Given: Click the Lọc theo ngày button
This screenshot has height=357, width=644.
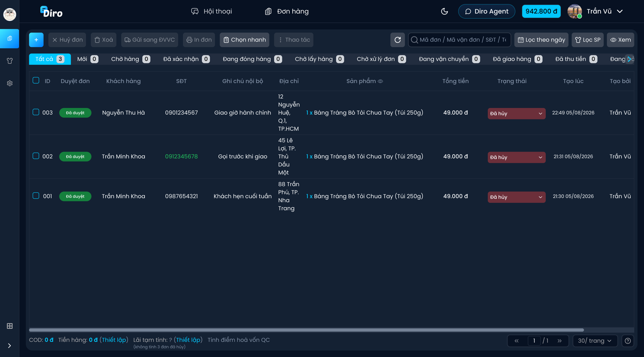Looking at the screenshot, I should coord(541,40).
